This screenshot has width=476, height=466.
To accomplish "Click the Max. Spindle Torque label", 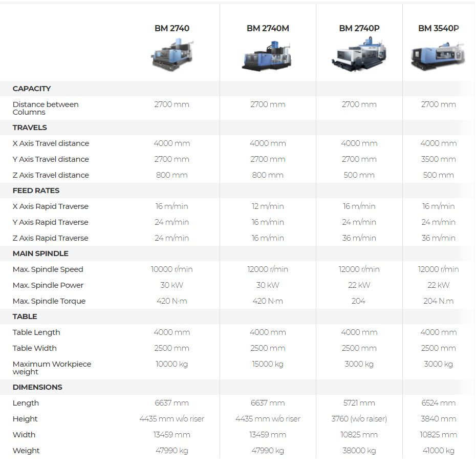I will point(49,301).
